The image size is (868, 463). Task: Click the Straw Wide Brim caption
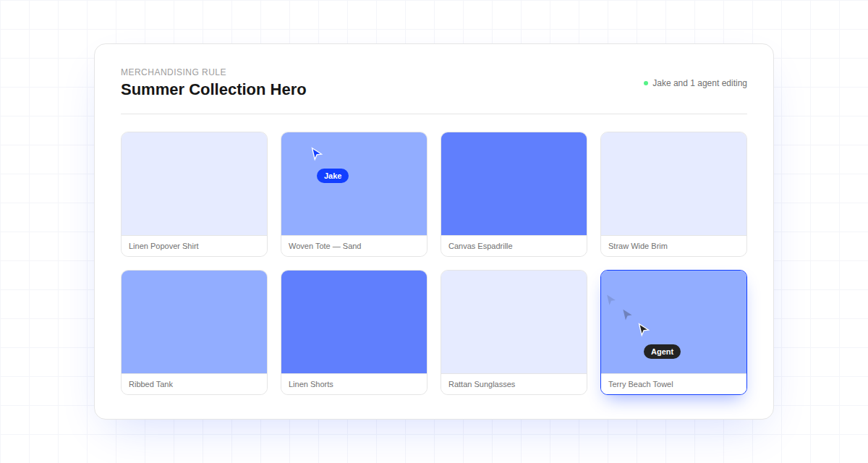638,246
